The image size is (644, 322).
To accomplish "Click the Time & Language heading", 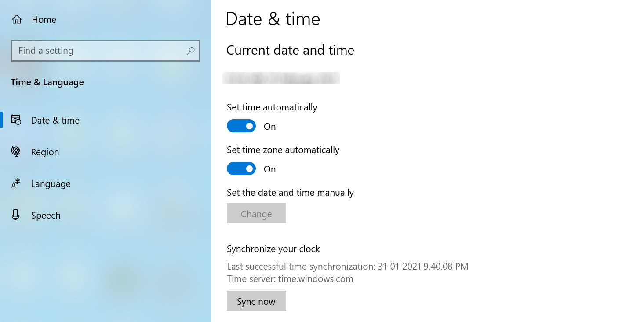I will (47, 82).
